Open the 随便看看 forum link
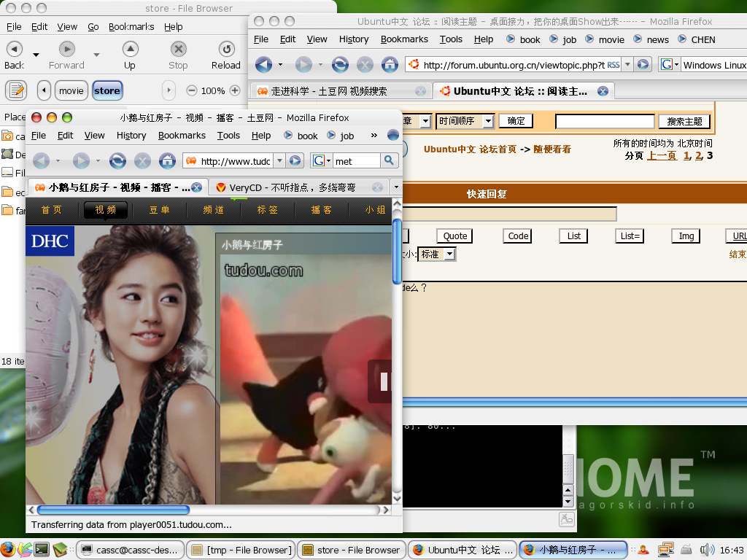This screenshot has height=560, width=747. 552,149
